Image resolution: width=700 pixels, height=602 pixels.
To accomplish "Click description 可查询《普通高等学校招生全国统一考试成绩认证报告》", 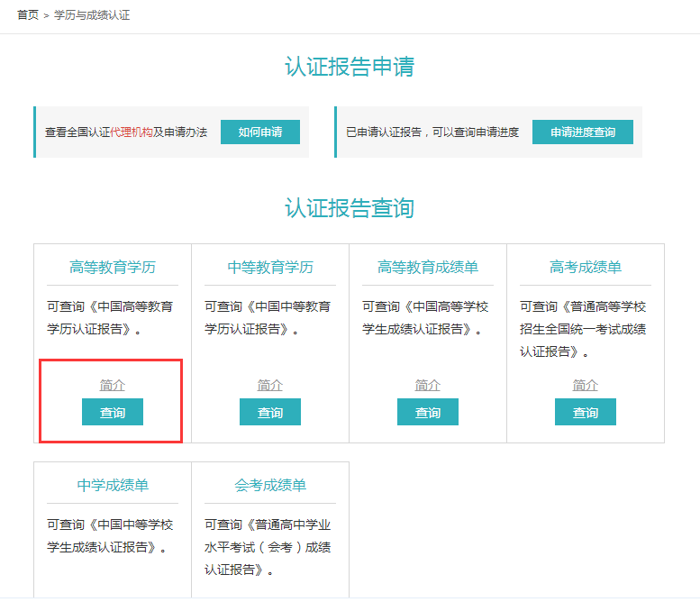I will (x=583, y=329).
